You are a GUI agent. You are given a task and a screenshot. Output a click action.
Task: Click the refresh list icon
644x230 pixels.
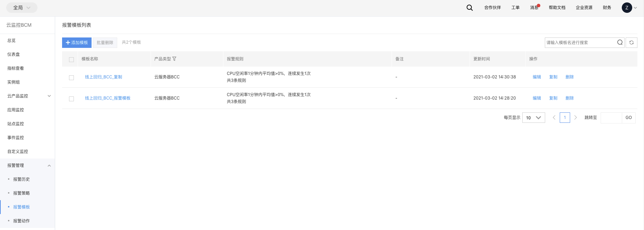click(x=631, y=43)
